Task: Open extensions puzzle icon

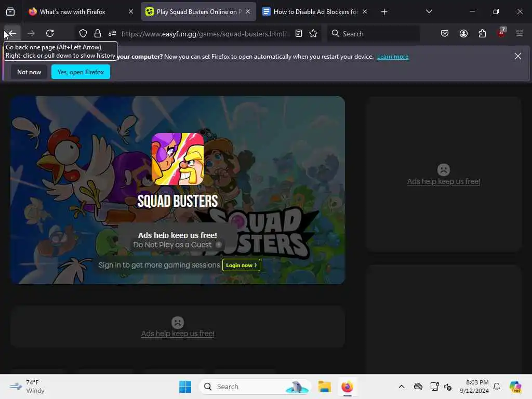Action: point(482,33)
